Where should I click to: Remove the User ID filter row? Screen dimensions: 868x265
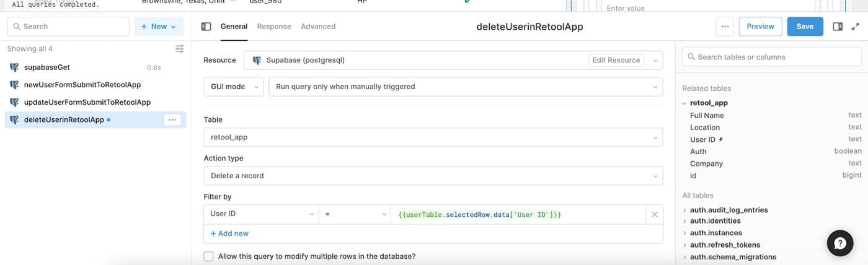(654, 214)
